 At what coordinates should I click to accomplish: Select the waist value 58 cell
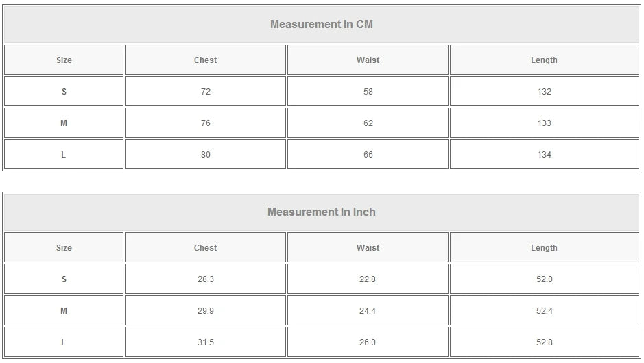coord(368,92)
